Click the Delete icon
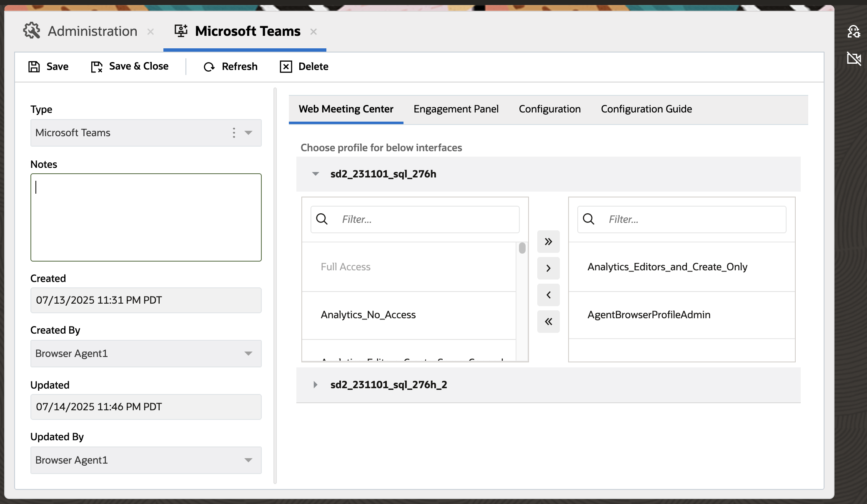The width and height of the screenshot is (867, 504). pos(286,67)
